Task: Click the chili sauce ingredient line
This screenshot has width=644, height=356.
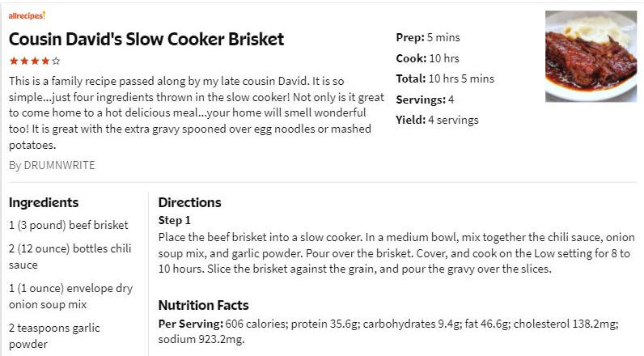Action: [x=70, y=256]
